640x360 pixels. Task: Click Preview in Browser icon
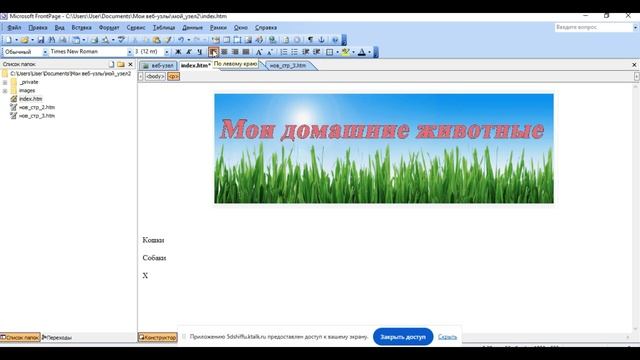click(105, 40)
